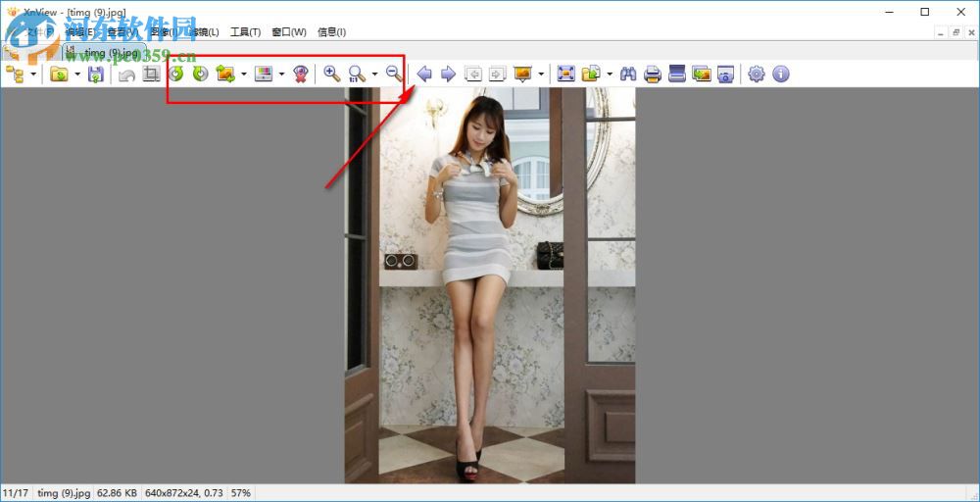Open the Options gear icon
Image resolution: width=980 pixels, height=502 pixels.
757,75
